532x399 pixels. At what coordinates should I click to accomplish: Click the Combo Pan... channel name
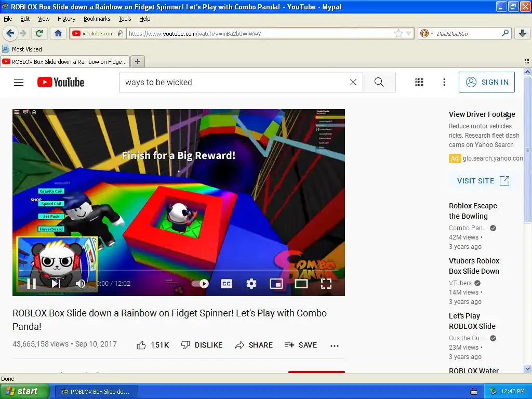pos(468,228)
